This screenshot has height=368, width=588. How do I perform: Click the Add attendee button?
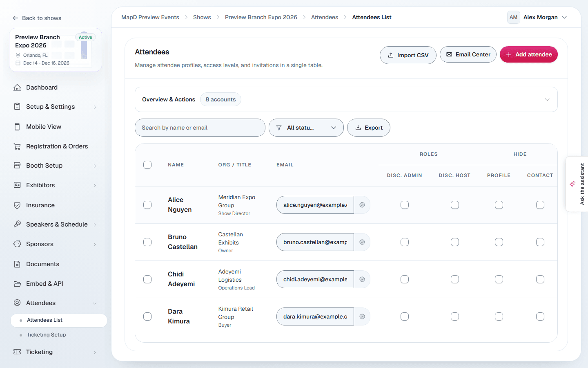click(529, 54)
